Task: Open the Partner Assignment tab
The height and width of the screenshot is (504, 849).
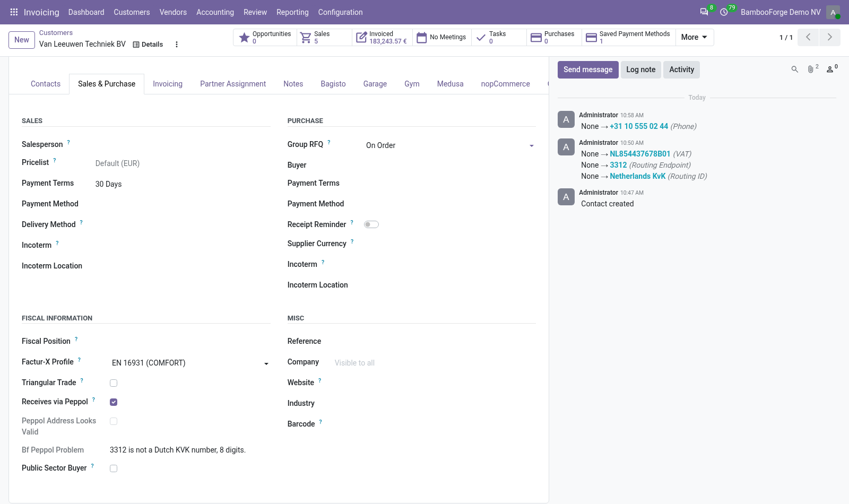Action: (233, 84)
